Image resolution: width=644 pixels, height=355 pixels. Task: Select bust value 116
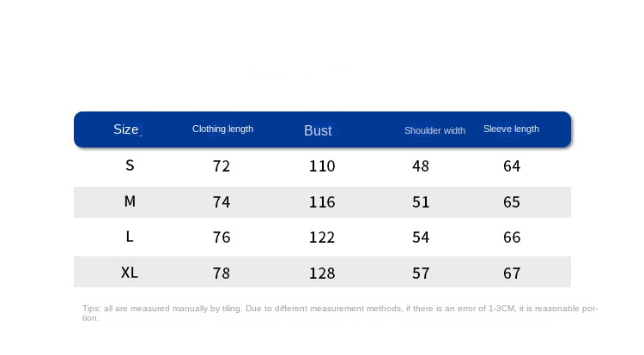(322, 202)
